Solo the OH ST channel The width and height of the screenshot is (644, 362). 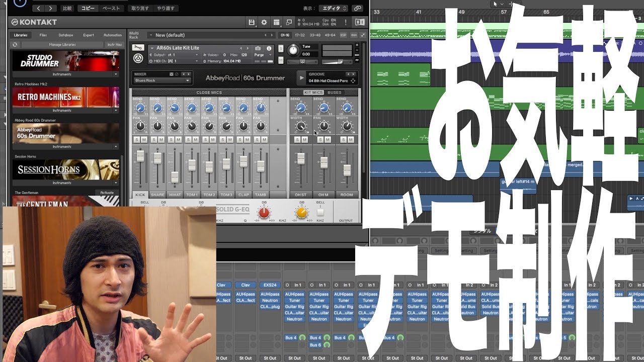point(297,139)
